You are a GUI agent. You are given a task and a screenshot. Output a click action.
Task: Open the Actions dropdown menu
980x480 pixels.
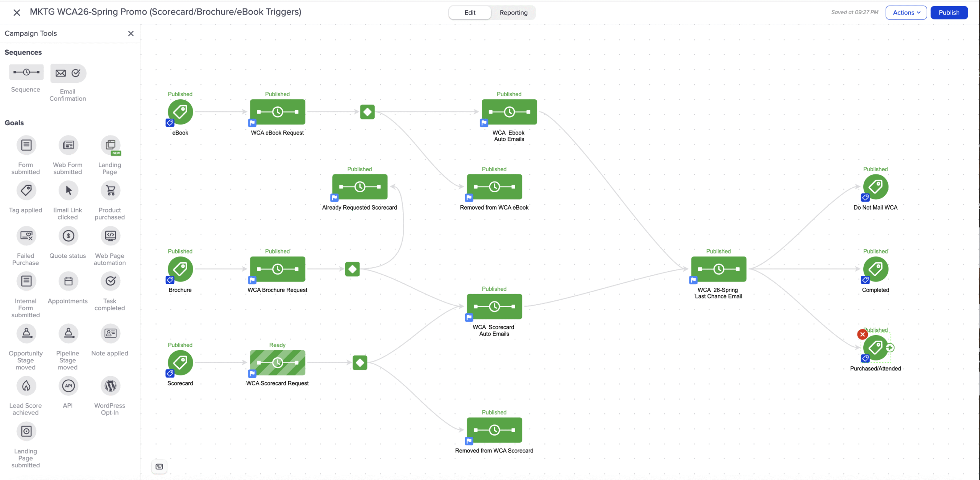[x=906, y=13]
